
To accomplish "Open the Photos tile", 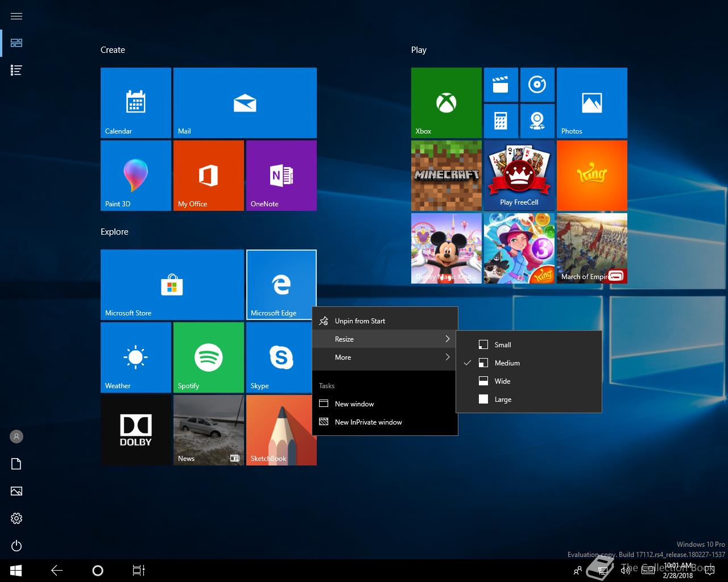I will click(592, 103).
